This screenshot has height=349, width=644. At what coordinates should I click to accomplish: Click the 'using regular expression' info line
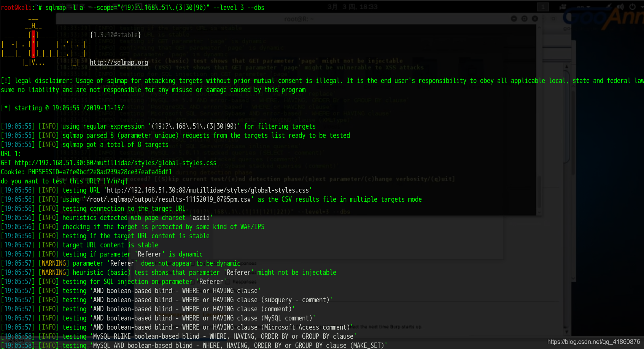click(x=158, y=126)
